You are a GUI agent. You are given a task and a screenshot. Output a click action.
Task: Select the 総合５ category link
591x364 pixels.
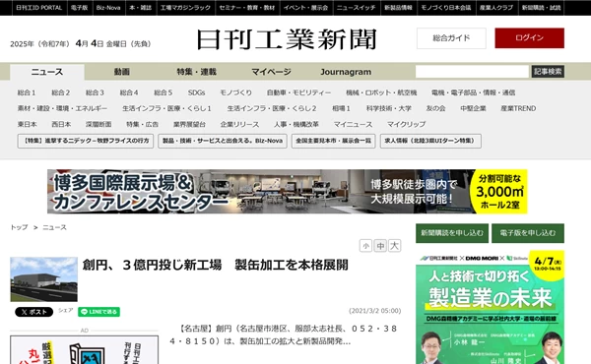[x=164, y=92]
